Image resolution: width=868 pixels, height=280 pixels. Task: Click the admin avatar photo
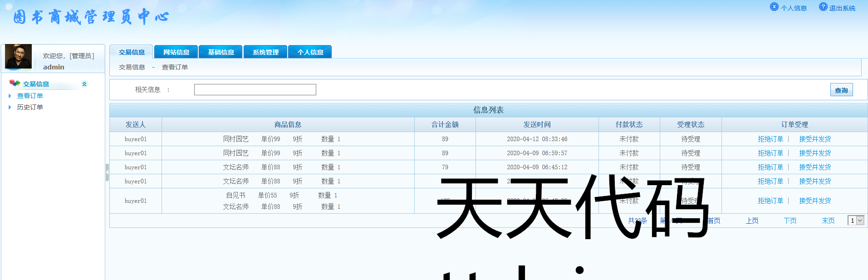point(18,56)
